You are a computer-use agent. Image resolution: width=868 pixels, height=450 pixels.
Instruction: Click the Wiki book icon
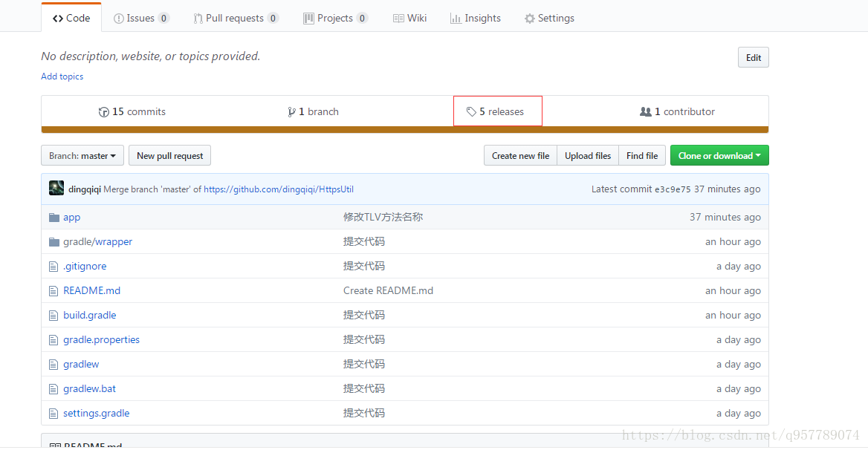click(398, 19)
